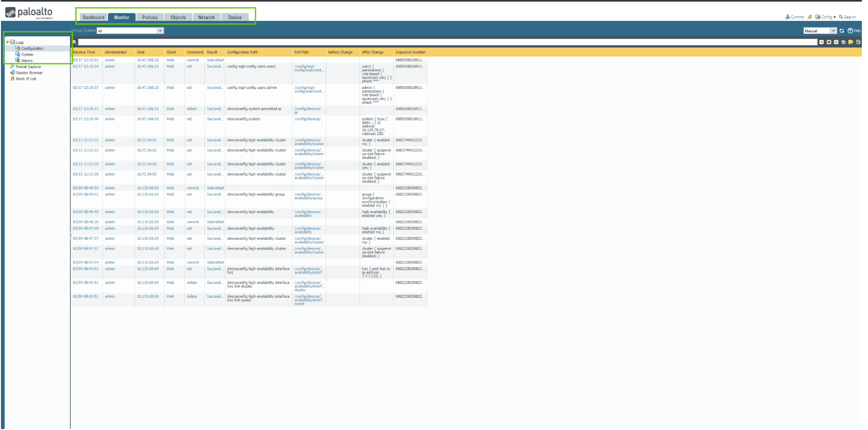Open Help using the question mark icon
Image resolution: width=868 pixels, height=430 pixels.
pyautogui.click(x=850, y=31)
